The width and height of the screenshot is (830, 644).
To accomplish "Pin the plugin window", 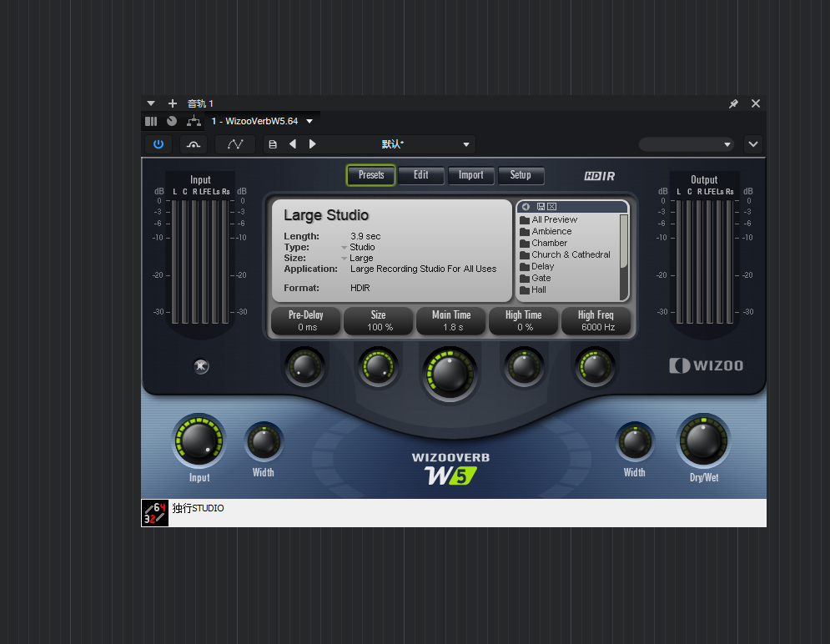I will click(733, 104).
